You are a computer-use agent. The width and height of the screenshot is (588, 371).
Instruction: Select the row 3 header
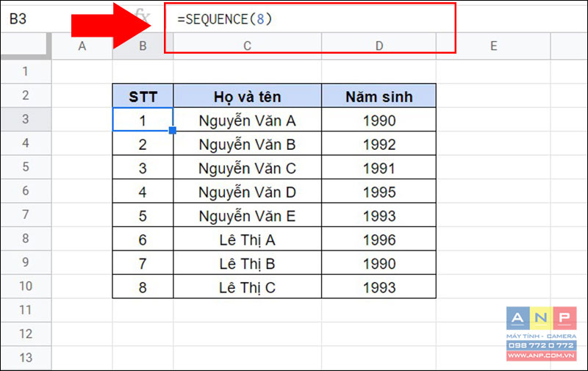26,119
